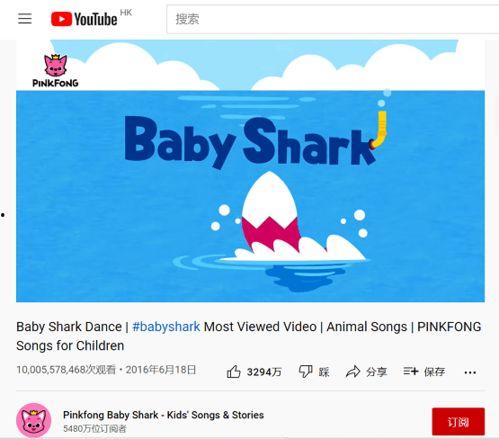
Task: Click the video title text
Action: [x=249, y=336]
